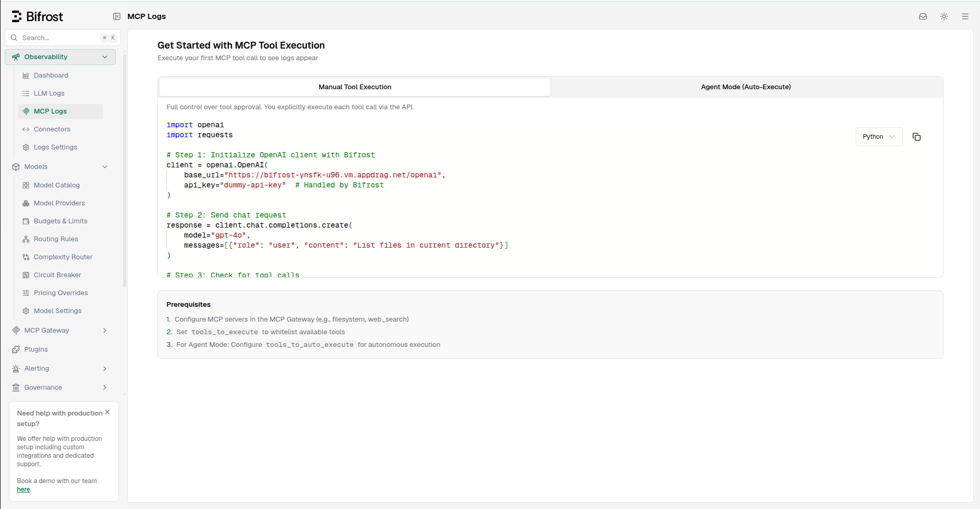
Task: Switch to Manual Tool Execution tab
Action: pyautogui.click(x=355, y=87)
